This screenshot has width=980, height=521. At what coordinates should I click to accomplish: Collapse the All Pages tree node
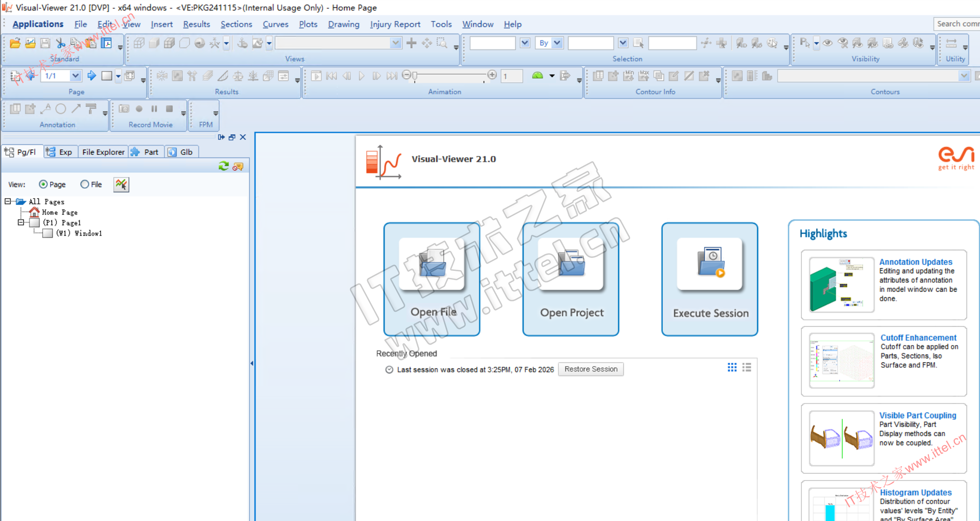click(8, 201)
